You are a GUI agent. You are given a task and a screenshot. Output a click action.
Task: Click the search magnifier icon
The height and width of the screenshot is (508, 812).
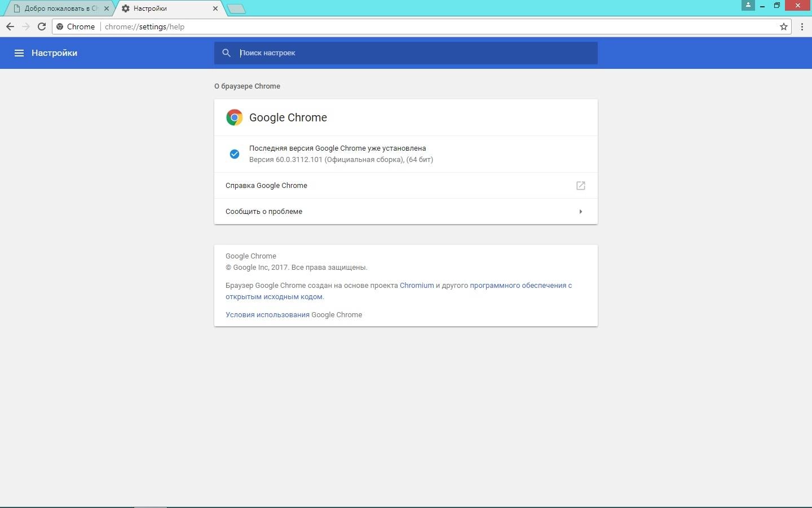coord(226,53)
